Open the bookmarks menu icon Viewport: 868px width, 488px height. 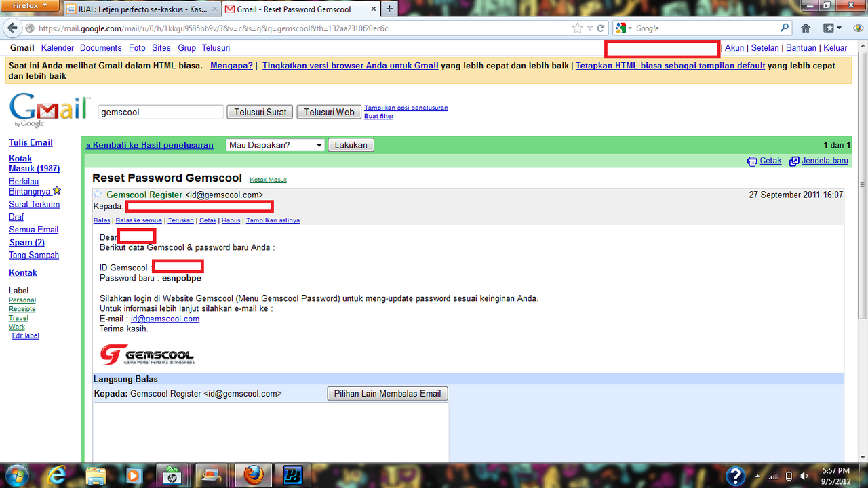coord(832,28)
